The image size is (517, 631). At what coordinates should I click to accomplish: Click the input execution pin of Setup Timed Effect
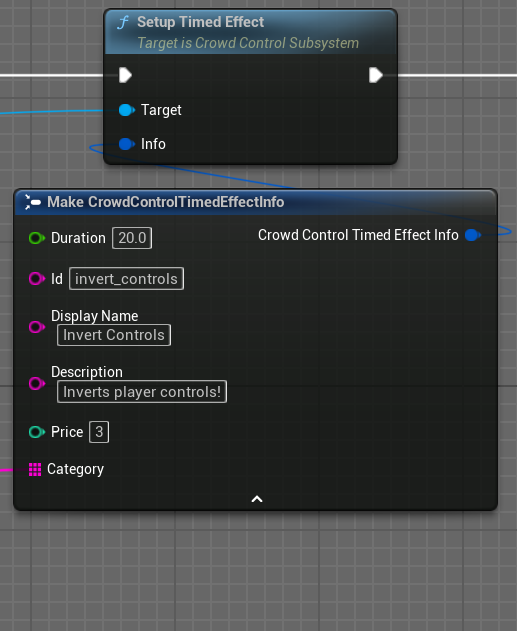[x=126, y=75]
